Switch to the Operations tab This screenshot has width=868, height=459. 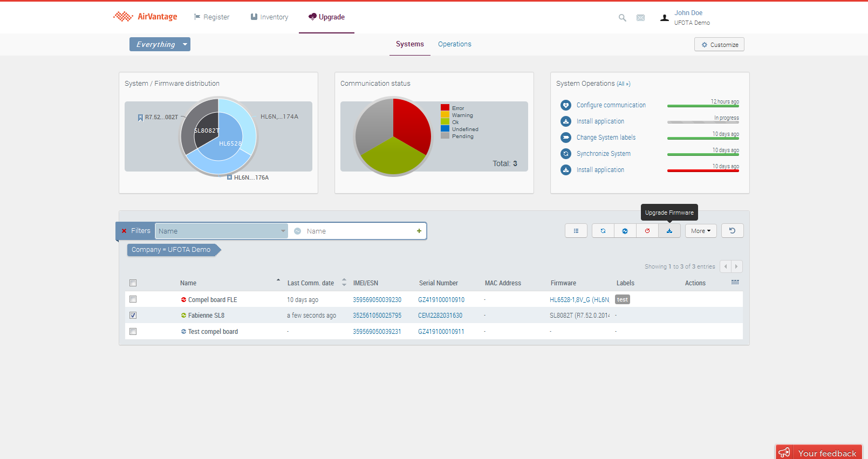click(x=454, y=44)
